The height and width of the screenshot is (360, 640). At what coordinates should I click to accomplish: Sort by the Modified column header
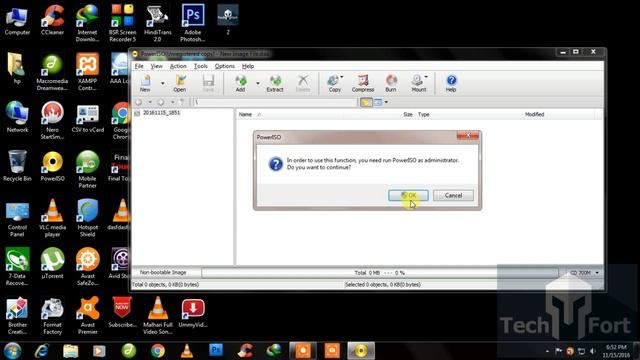[x=535, y=115]
